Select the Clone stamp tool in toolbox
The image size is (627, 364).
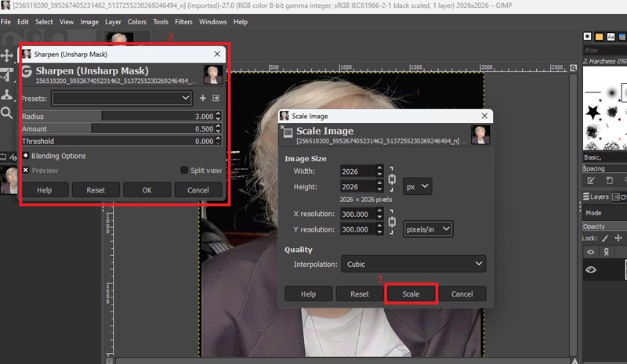[x=6, y=95]
